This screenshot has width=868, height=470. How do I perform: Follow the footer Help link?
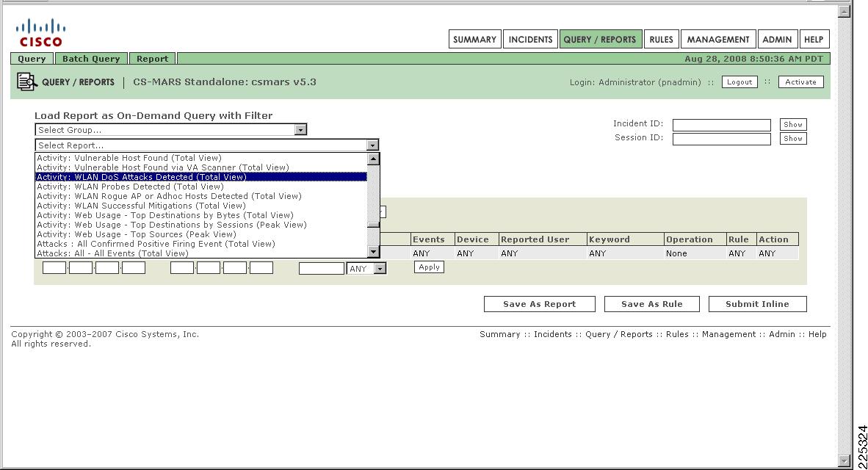[817, 334]
